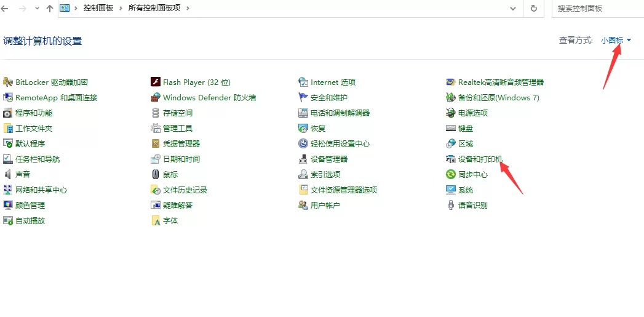Click the 工作文件夹 folder icon
644x317 pixels.
[x=8, y=128]
